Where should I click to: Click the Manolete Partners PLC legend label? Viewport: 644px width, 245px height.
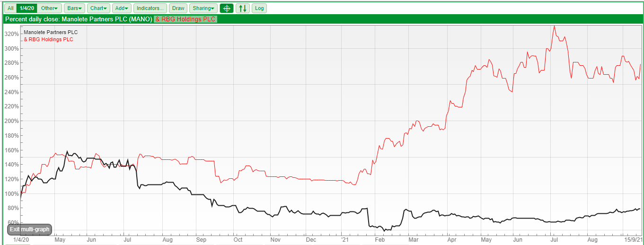(x=51, y=32)
